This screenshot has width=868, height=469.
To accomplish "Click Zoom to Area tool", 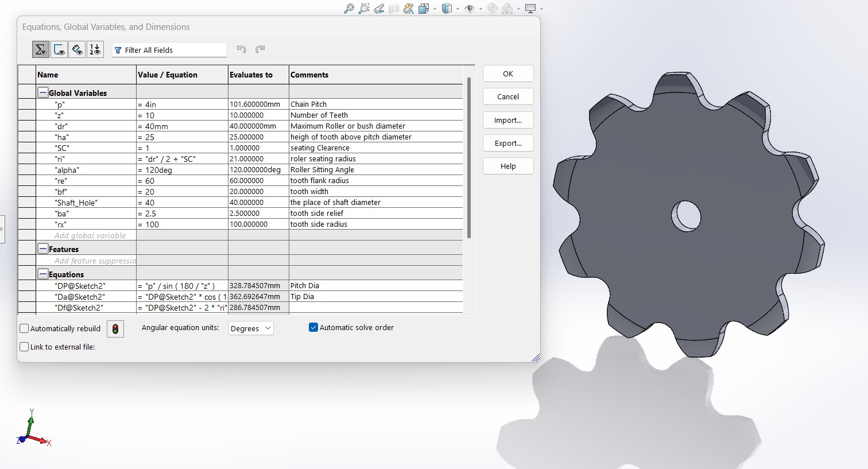I will coord(364,9).
